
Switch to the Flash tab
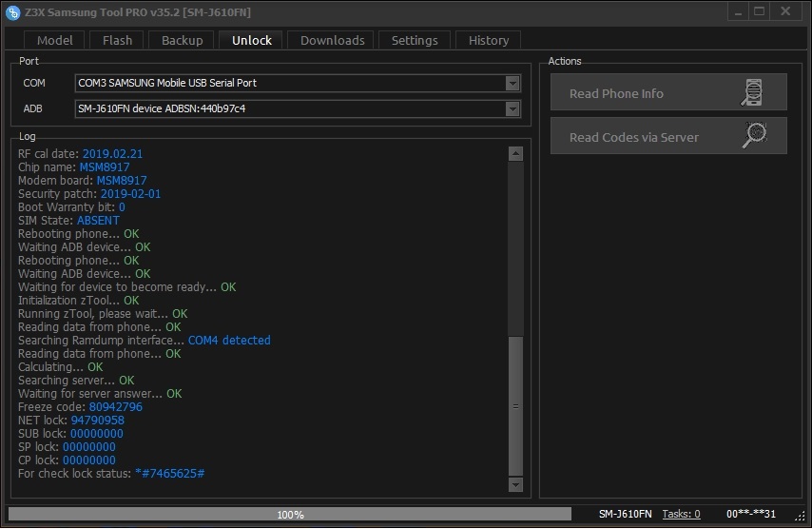click(x=118, y=40)
